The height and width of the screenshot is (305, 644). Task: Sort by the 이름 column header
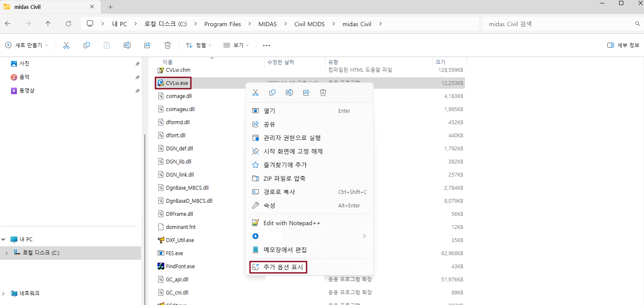coord(168,62)
